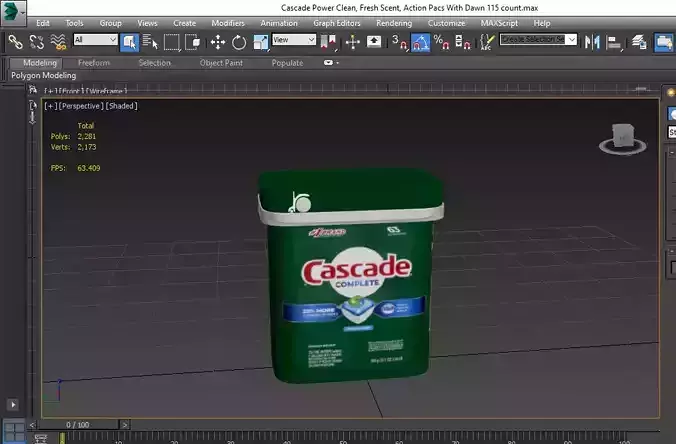676x444 pixels.
Task: Pick the Rectangular Selection Region tool
Action: coord(172,42)
